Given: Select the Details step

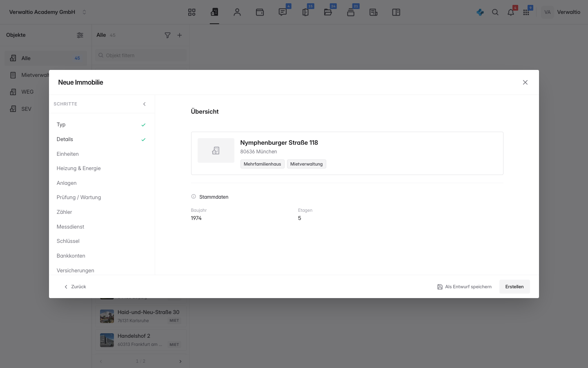Looking at the screenshot, I should click(102, 139).
